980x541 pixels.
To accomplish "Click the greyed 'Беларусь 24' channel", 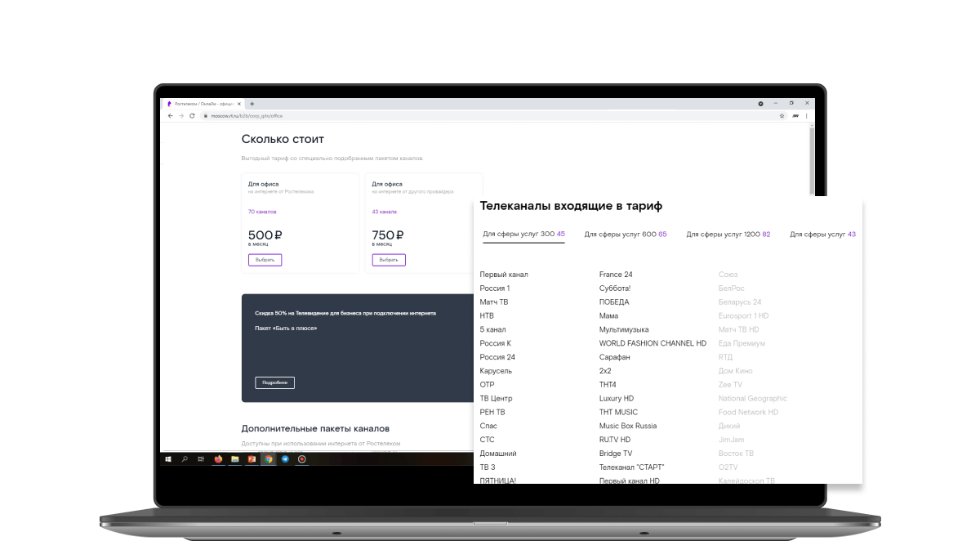I will (740, 302).
